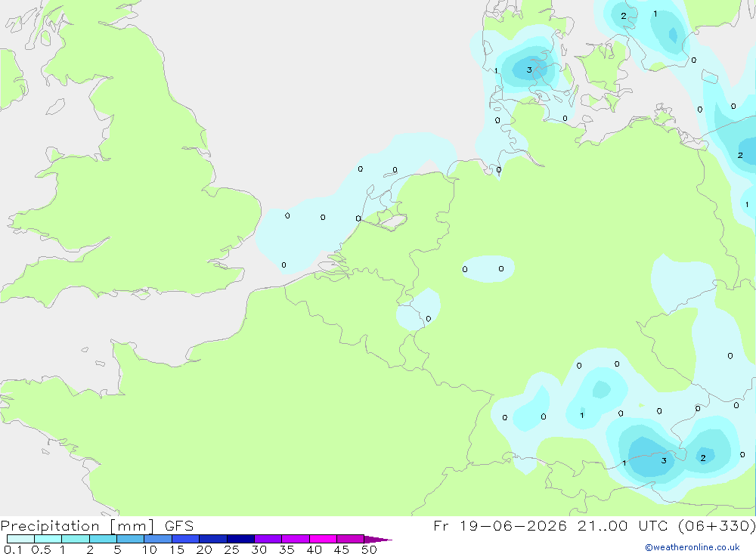Click the value 3 over Denmark

529,70
